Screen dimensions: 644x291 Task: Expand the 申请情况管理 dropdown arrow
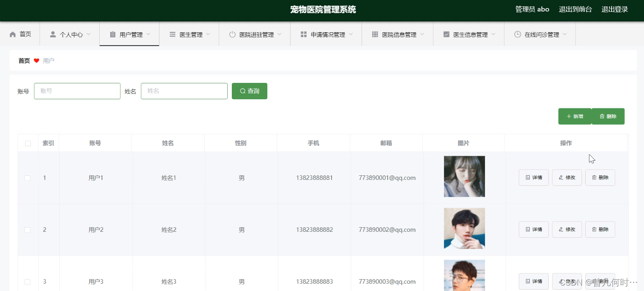click(x=351, y=34)
